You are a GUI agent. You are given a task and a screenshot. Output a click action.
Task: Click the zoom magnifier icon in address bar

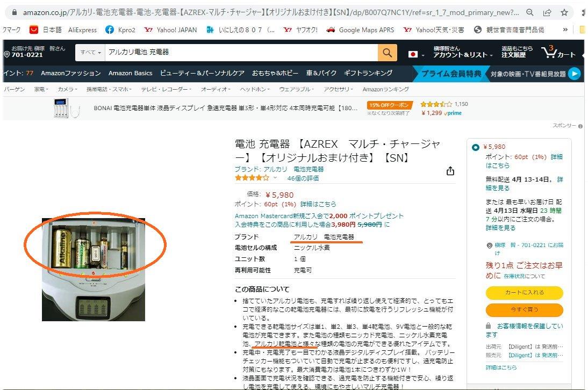pos(530,12)
